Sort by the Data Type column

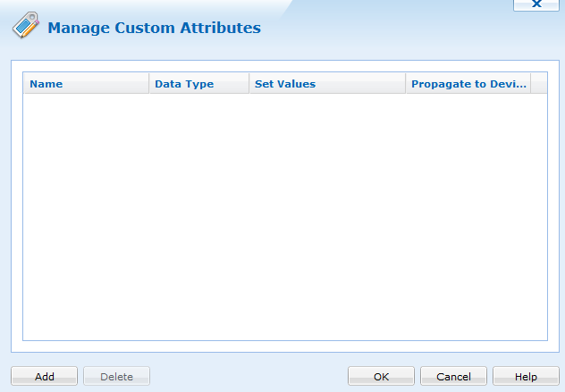198,84
